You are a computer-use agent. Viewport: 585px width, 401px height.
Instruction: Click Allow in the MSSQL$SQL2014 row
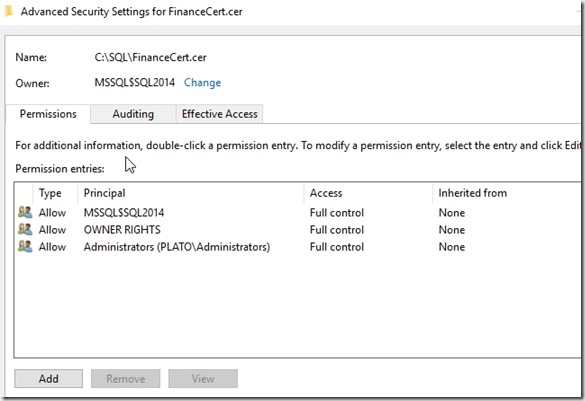tap(52, 213)
